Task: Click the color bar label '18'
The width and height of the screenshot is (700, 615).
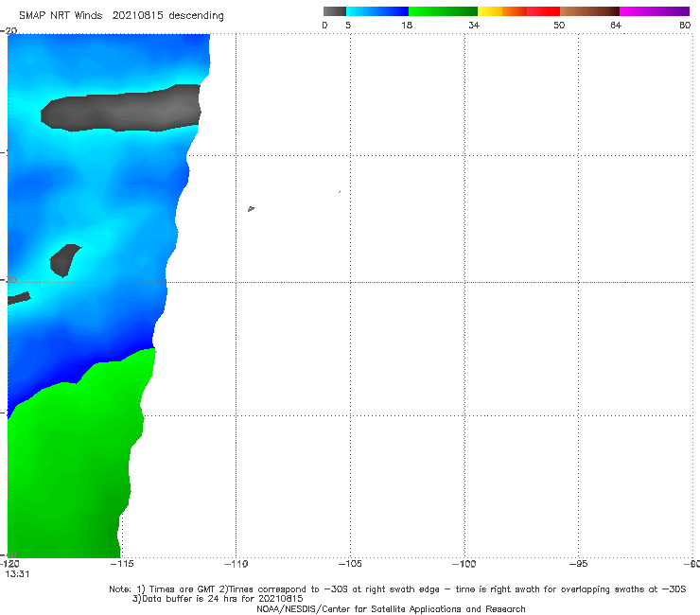Action: (407, 25)
